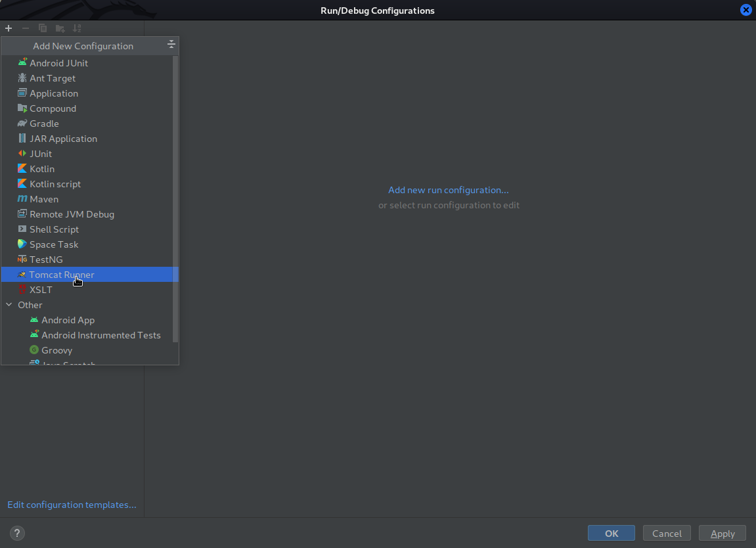Click the OK button

click(611, 533)
